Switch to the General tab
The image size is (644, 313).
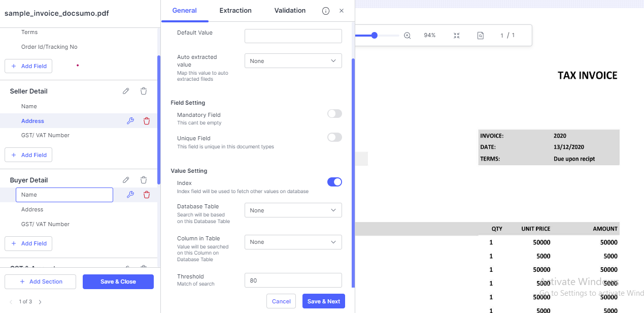[x=185, y=10]
